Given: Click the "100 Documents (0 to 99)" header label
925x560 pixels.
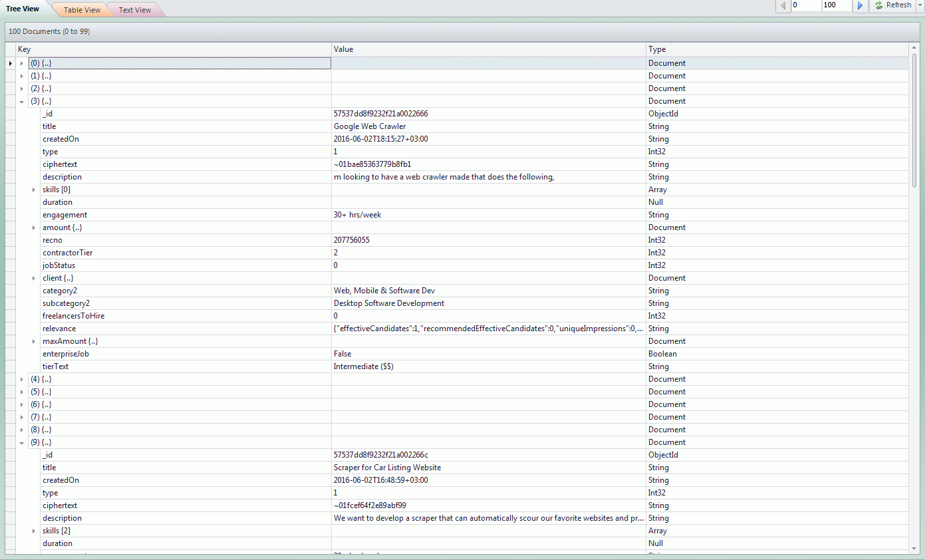Looking at the screenshot, I should click(x=49, y=31).
